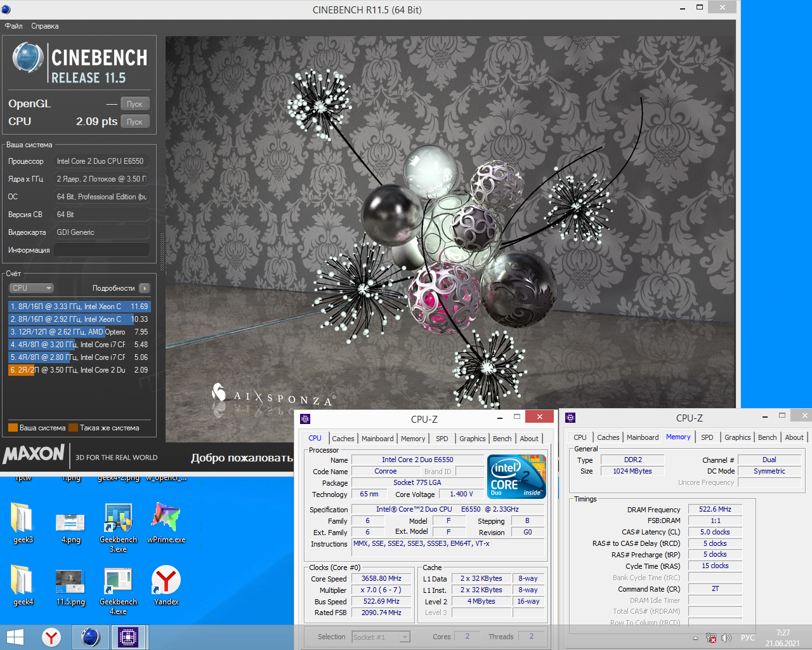
Task: Switch to About tab in left CPU-Z
Action: (529, 439)
